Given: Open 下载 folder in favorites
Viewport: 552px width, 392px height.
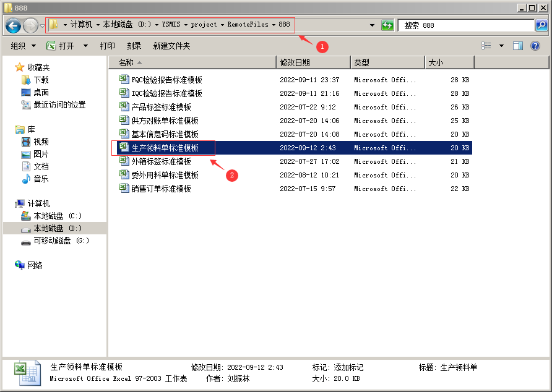Looking at the screenshot, I should tap(41, 80).
